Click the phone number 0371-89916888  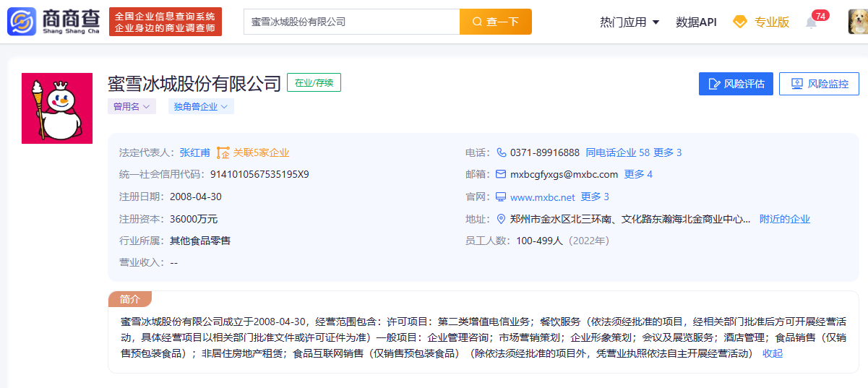545,152
